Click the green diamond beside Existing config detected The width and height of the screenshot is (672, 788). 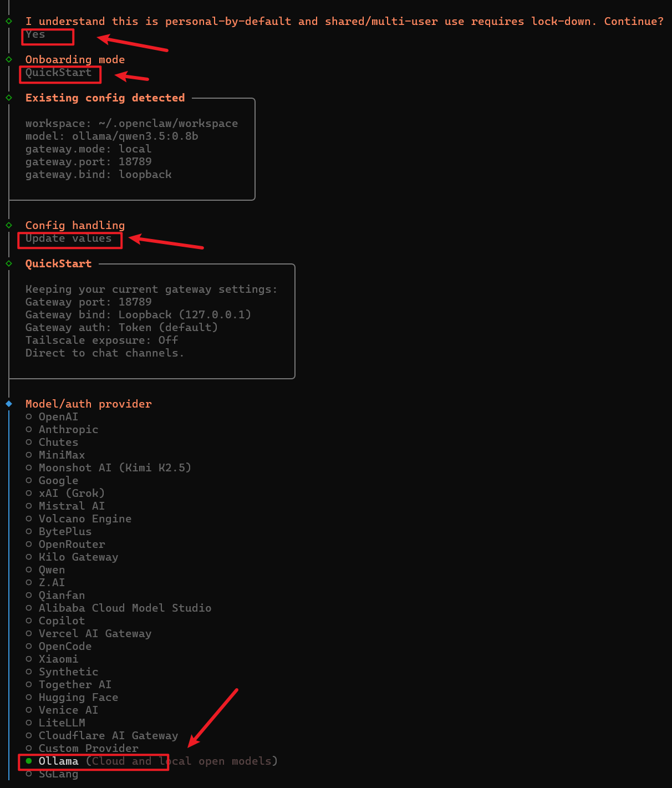pos(9,98)
